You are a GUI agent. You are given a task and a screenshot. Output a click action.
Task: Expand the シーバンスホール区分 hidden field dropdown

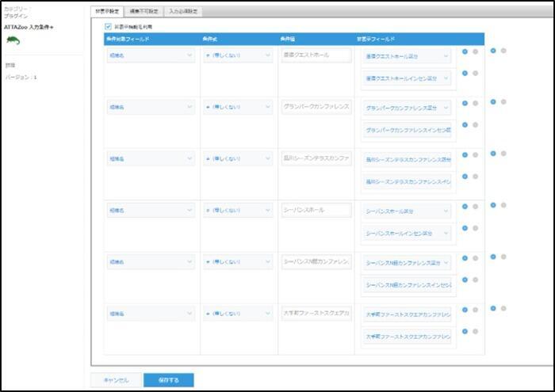[406, 211]
